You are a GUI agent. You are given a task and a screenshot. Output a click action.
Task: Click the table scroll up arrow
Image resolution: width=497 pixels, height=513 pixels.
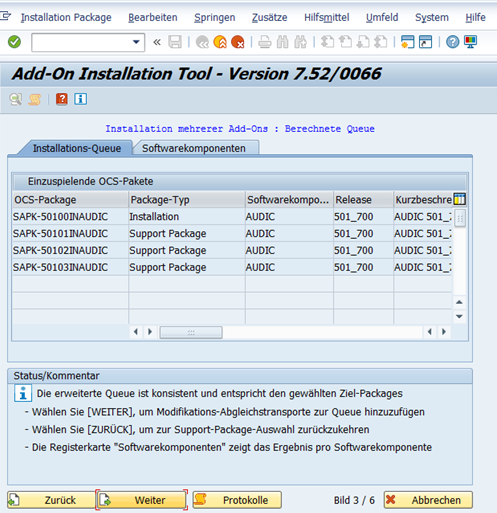pyautogui.click(x=459, y=302)
